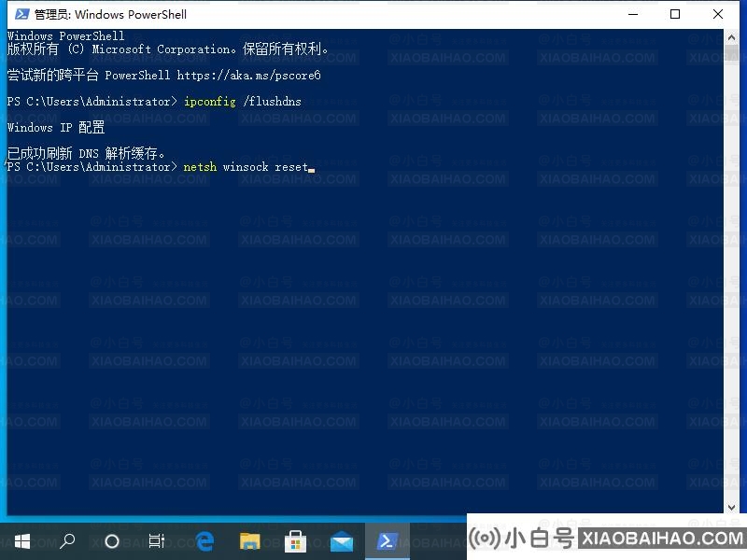
Task: Launch Microsoft Edge from the taskbar
Action: tap(204, 541)
